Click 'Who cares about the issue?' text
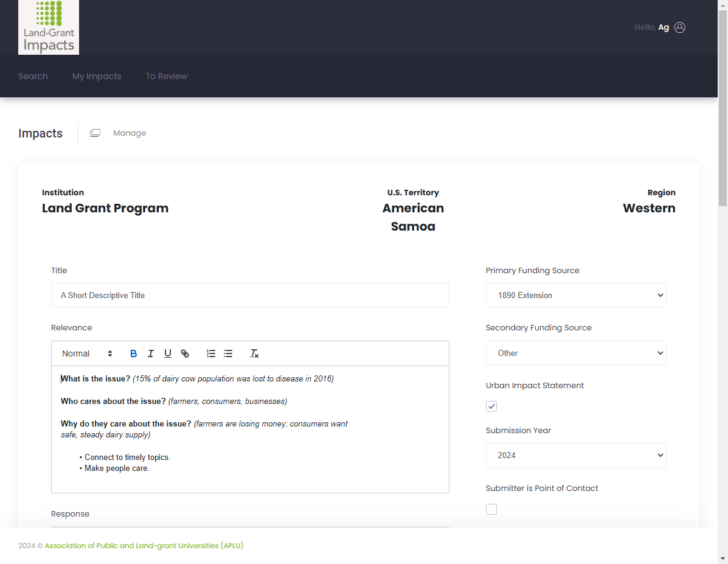Image resolution: width=728 pixels, height=564 pixels. click(x=113, y=401)
